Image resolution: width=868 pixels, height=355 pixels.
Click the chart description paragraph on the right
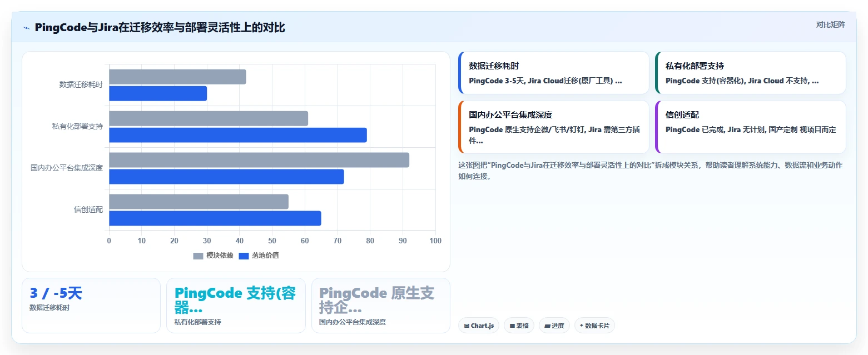tap(651, 171)
